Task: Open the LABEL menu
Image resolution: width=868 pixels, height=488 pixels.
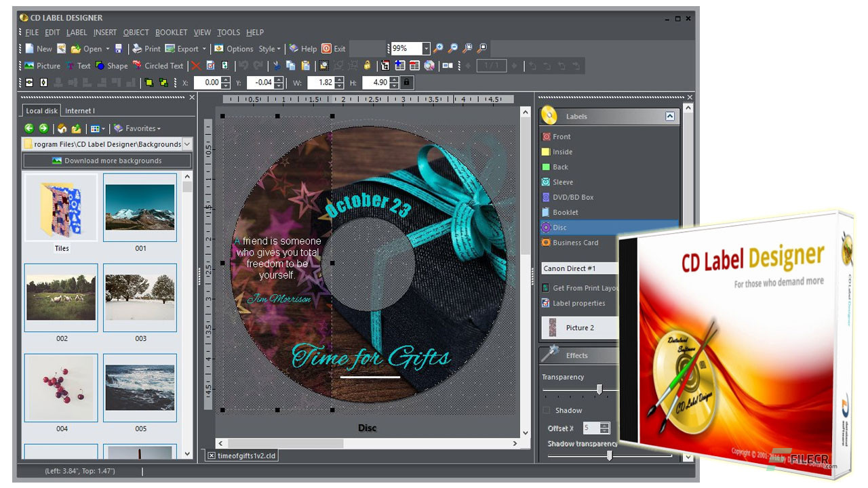Action: 77,33
